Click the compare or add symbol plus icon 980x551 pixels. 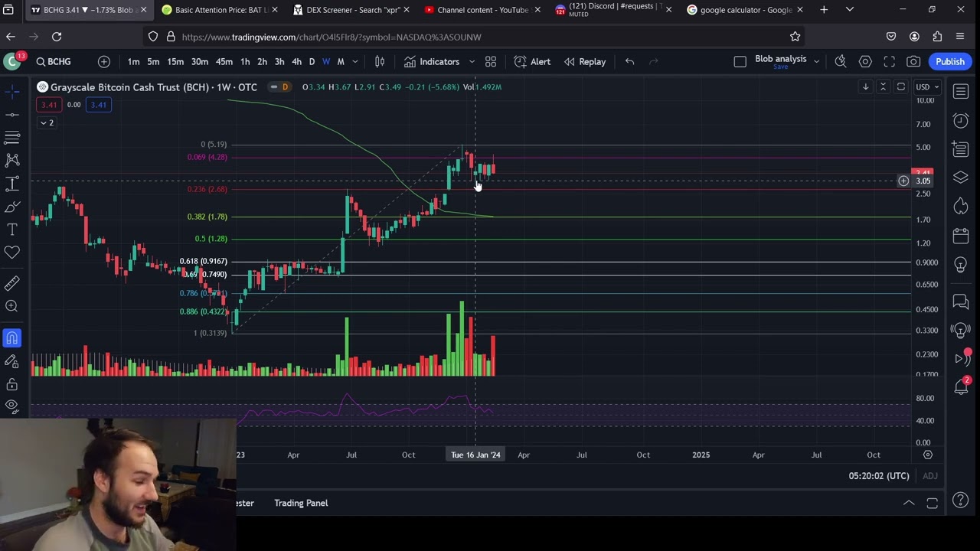tap(104, 62)
